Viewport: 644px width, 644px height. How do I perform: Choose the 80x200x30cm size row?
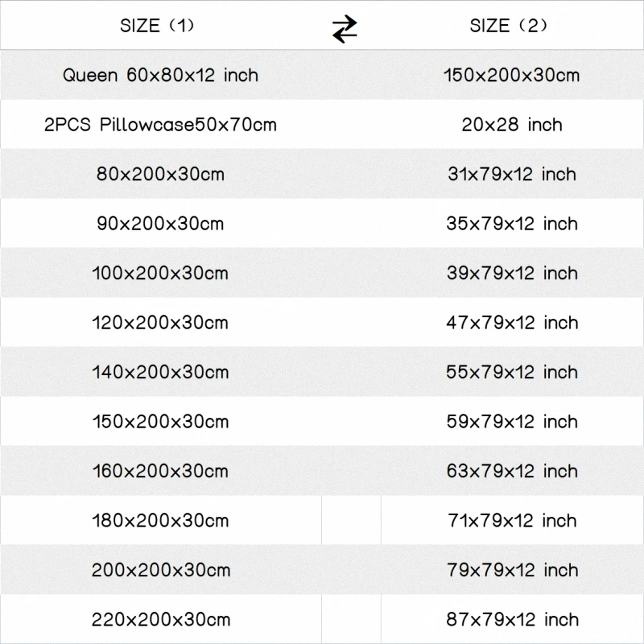click(x=161, y=174)
